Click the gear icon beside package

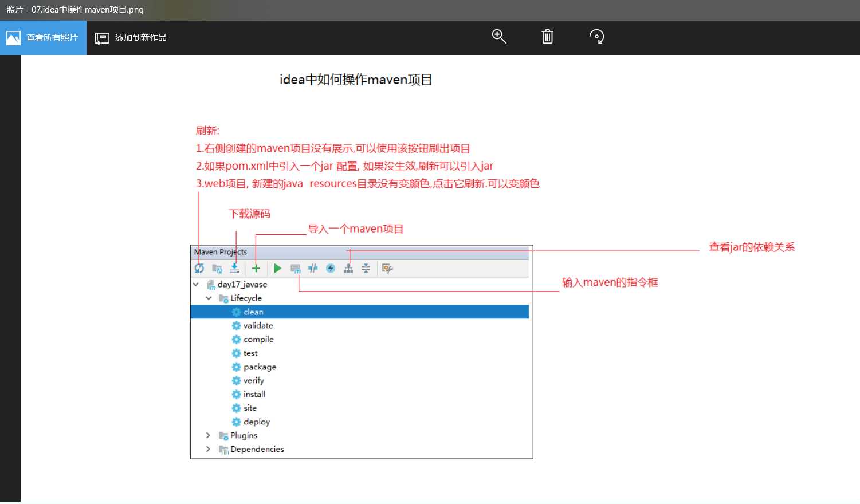pos(236,367)
